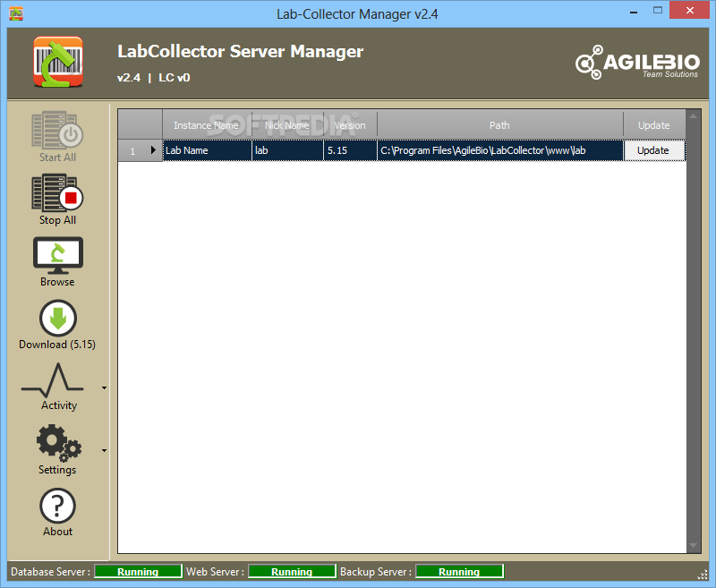Click the About question mark icon
Screen dimensions: 716x588
tap(57, 506)
